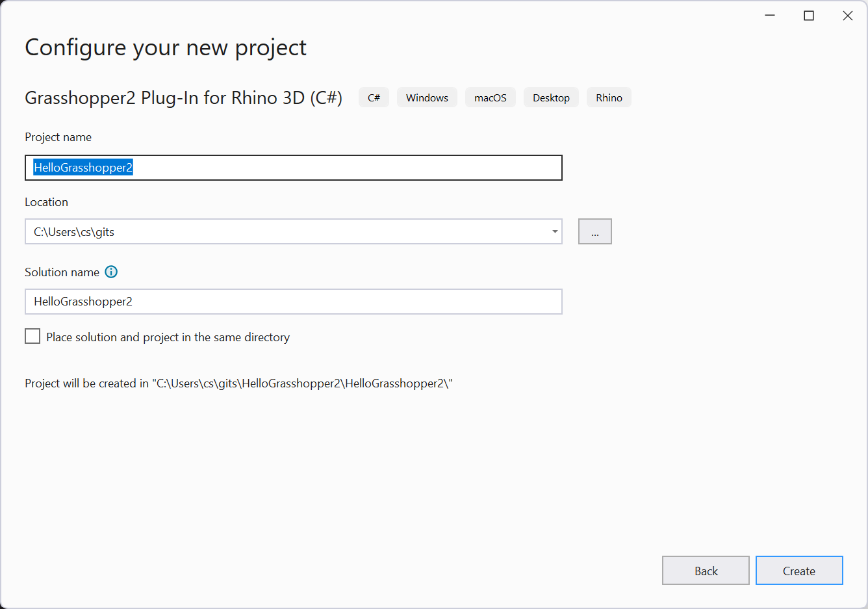
Task: Click into the Solution name field
Action: [294, 302]
